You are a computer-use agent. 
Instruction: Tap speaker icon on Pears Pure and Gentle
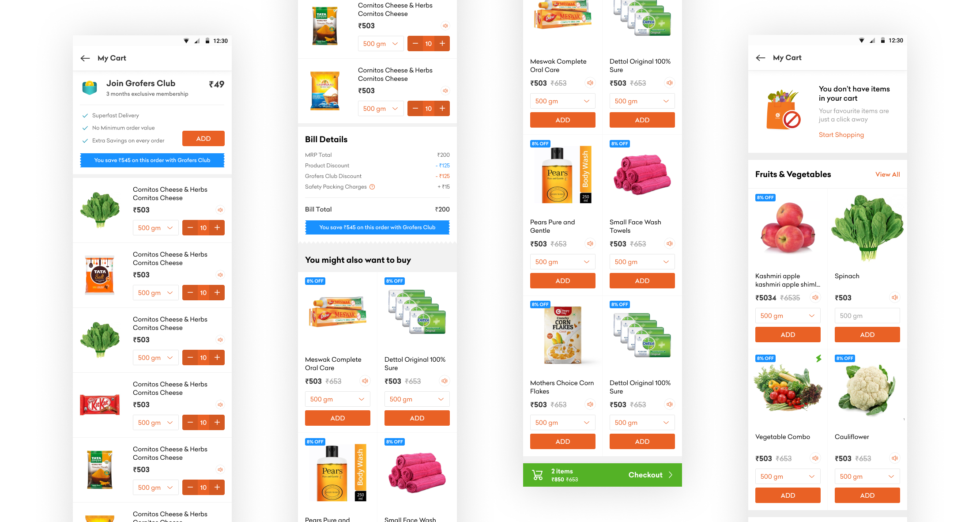tap(590, 244)
